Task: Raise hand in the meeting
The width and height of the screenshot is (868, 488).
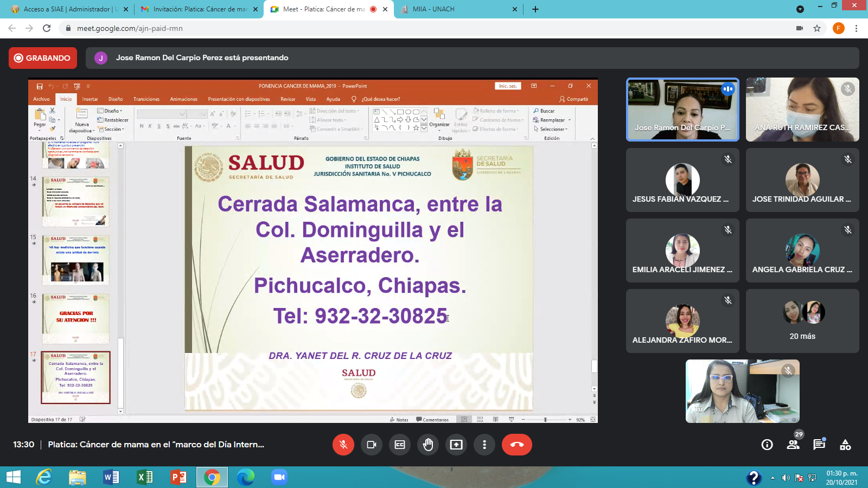Action: [428, 445]
